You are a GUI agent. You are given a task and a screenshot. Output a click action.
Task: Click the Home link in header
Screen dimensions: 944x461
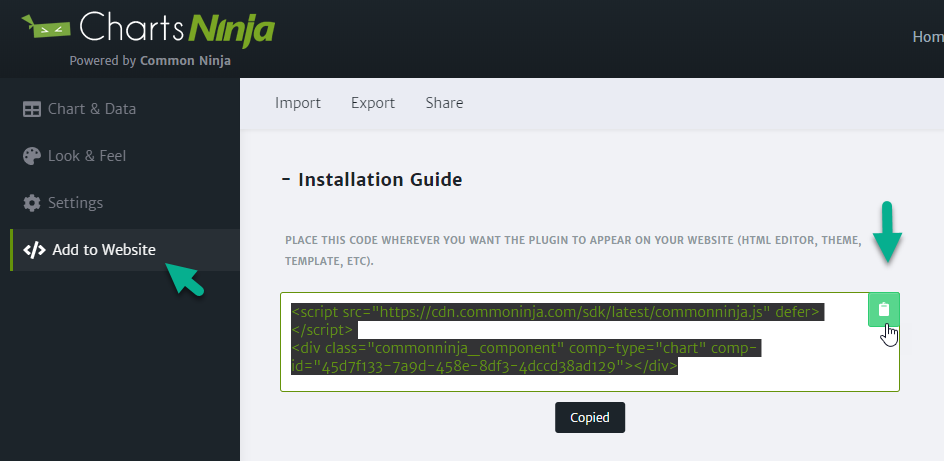point(928,37)
